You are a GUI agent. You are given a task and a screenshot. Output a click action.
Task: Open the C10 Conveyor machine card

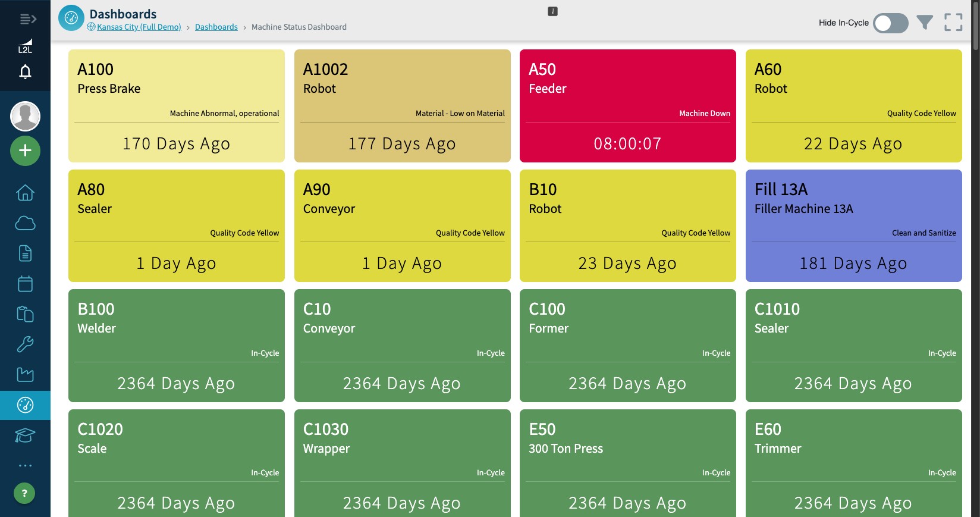403,346
